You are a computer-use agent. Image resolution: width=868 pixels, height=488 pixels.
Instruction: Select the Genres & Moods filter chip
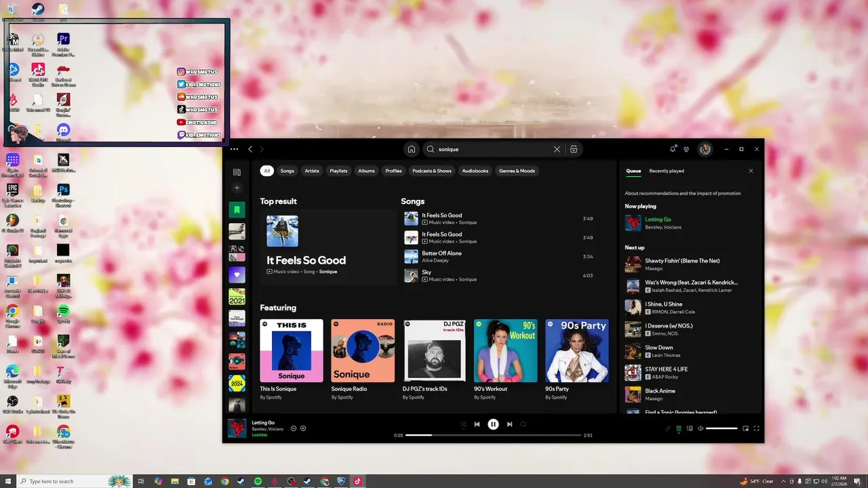click(517, 171)
